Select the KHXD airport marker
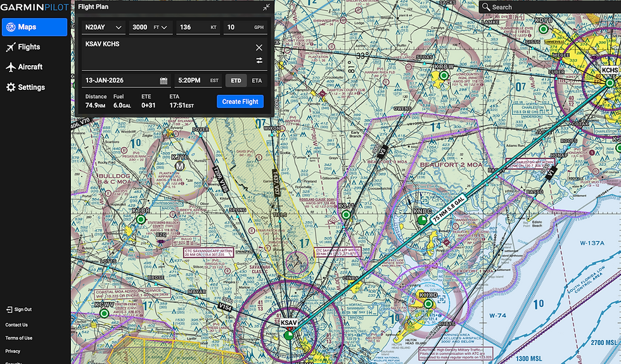 (x=428, y=304)
